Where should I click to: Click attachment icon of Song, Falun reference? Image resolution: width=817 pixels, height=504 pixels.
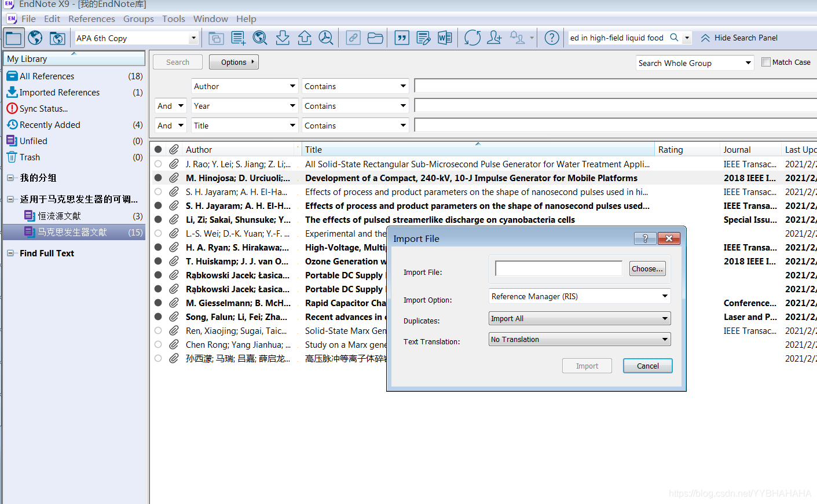174,317
